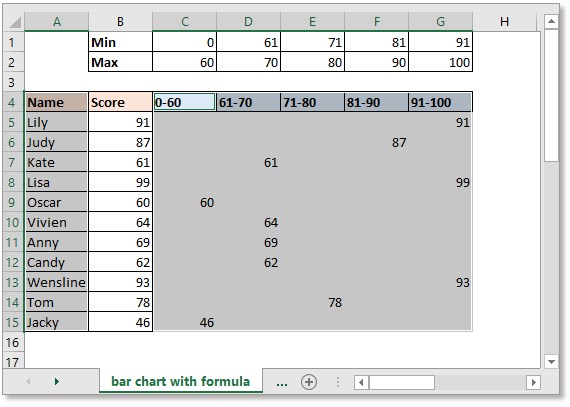Viewport: 570px width, 407px height.
Task: Select Max value 80 cell
Action: point(313,62)
